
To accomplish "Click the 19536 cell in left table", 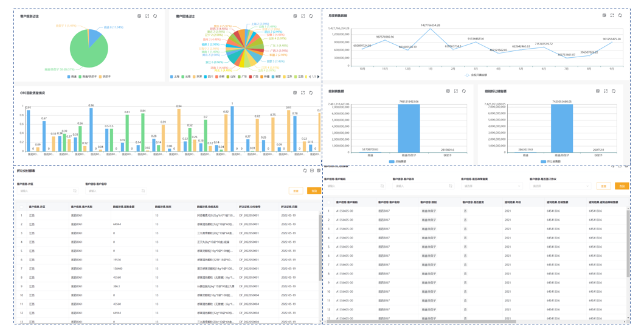I will pyautogui.click(x=117, y=260).
